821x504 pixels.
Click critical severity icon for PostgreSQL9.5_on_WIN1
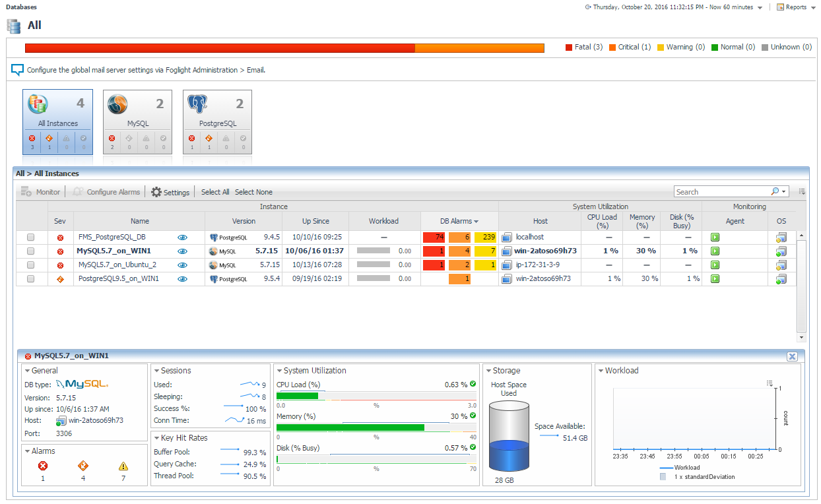tap(60, 279)
